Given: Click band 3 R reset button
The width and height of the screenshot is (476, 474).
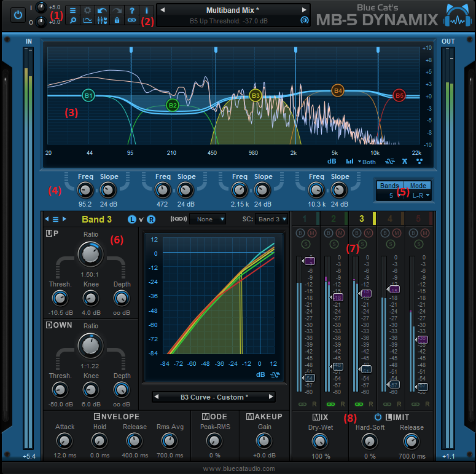Looking at the screenshot, I should [x=370, y=404].
